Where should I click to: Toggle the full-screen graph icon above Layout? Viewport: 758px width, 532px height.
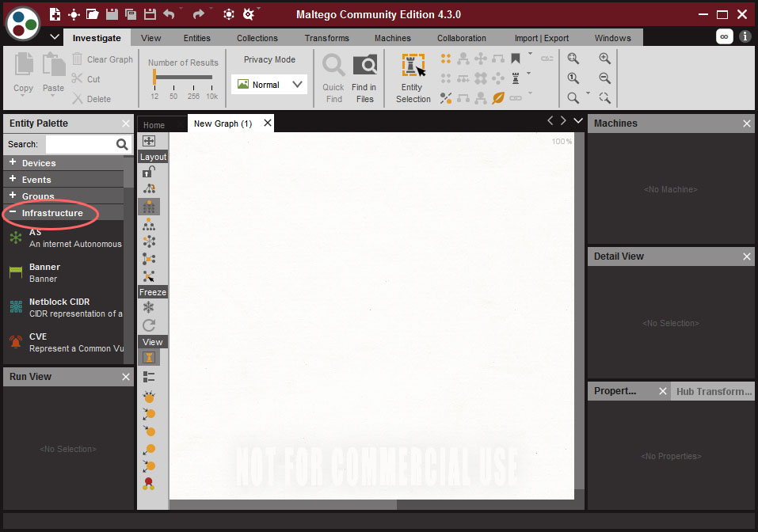[149, 141]
